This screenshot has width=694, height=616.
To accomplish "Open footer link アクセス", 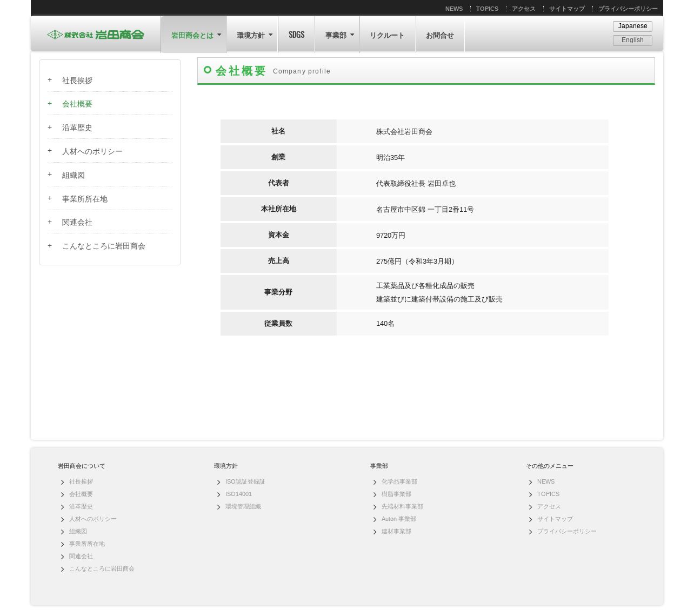I will coord(549,506).
